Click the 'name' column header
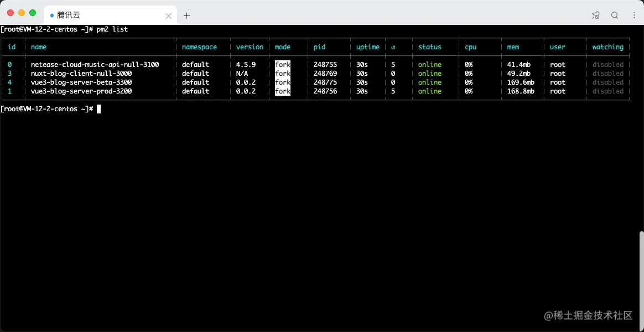This screenshot has height=332, width=644. [x=39, y=47]
